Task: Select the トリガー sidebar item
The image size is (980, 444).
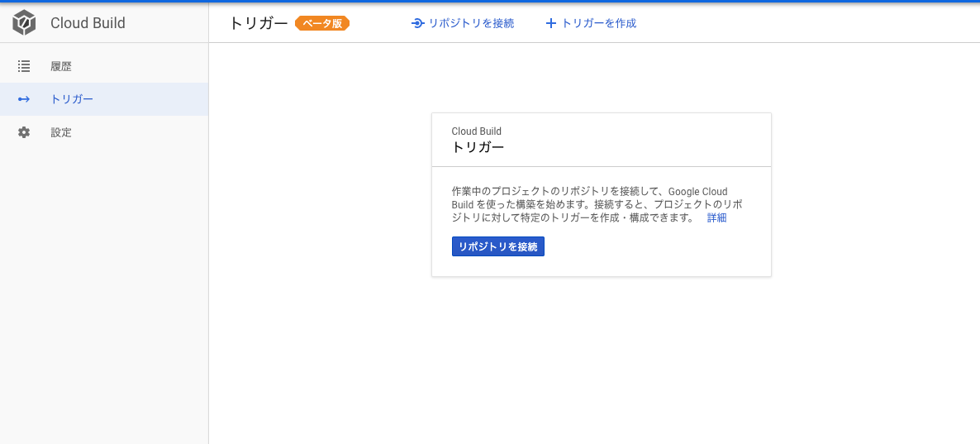Action: (104, 99)
